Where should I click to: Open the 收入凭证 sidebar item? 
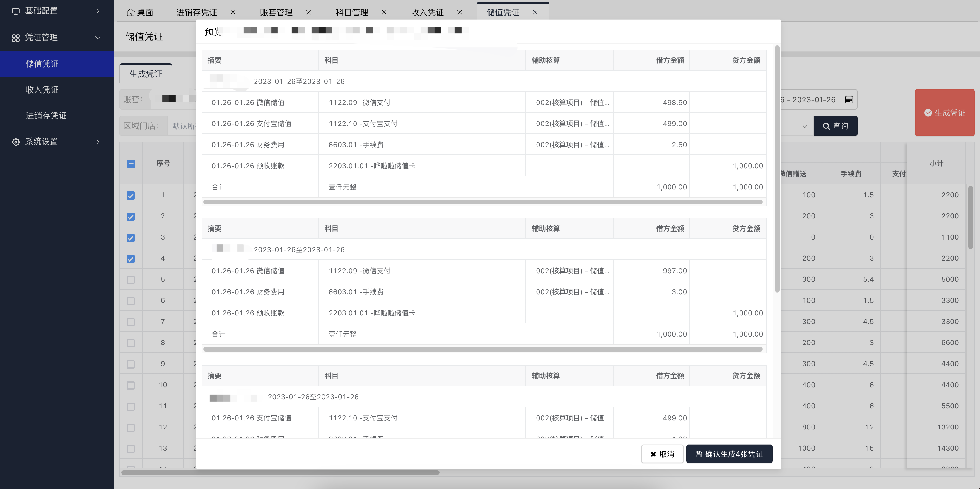(57, 90)
